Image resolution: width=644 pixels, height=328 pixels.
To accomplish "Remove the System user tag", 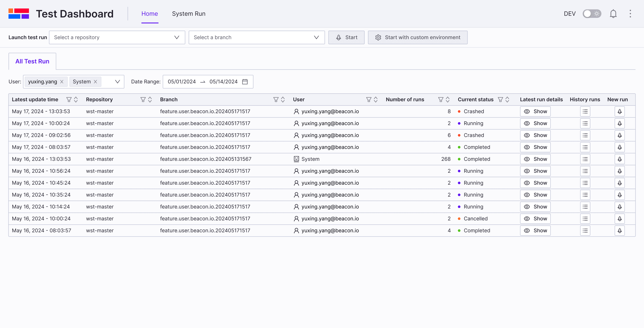I will point(95,82).
